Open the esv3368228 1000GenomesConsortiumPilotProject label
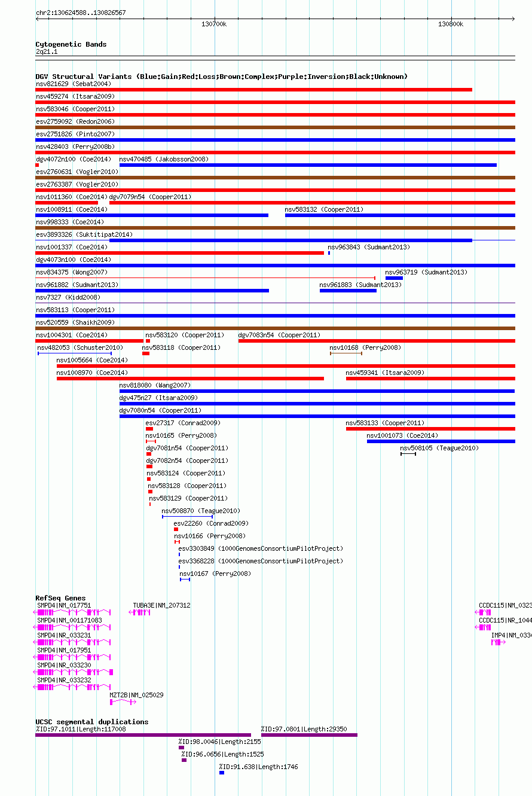The width and height of the screenshot is (532, 796). (261, 561)
